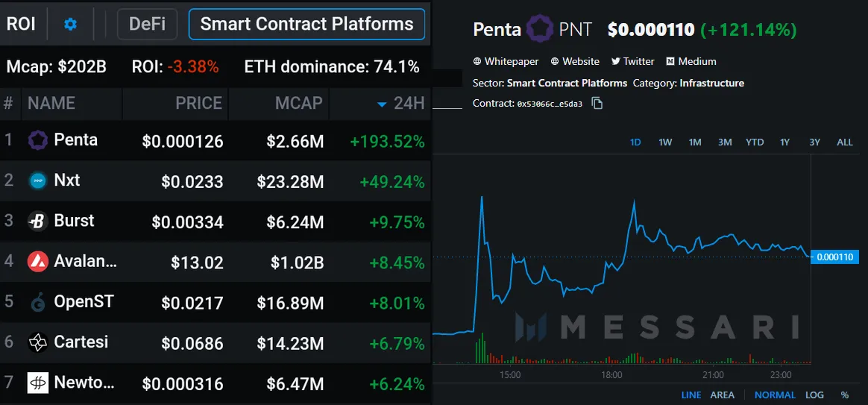Click the Avalanche coin logo
Image resolution: width=868 pixels, height=405 pixels.
point(38,262)
